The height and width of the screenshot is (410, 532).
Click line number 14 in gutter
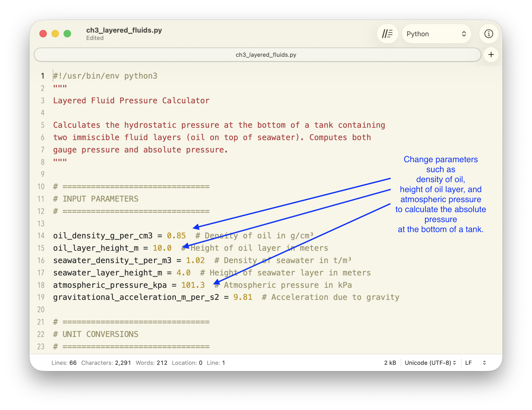click(x=41, y=236)
